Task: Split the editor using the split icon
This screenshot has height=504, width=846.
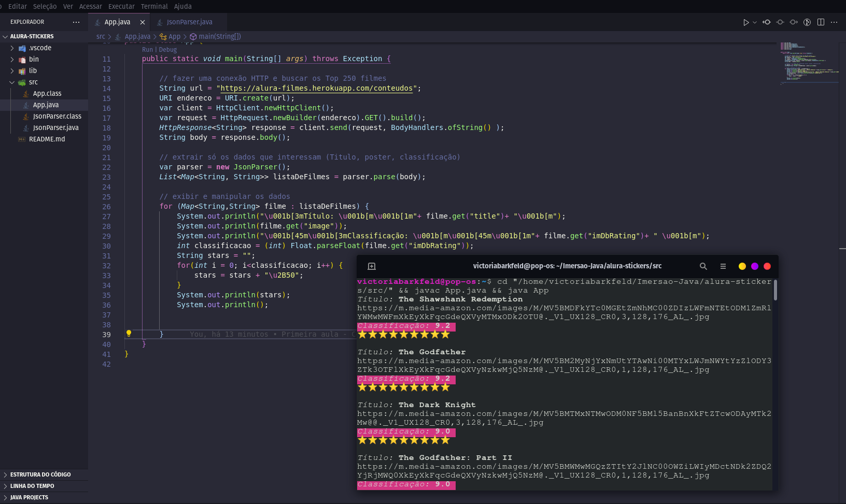Action: (x=820, y=22)
